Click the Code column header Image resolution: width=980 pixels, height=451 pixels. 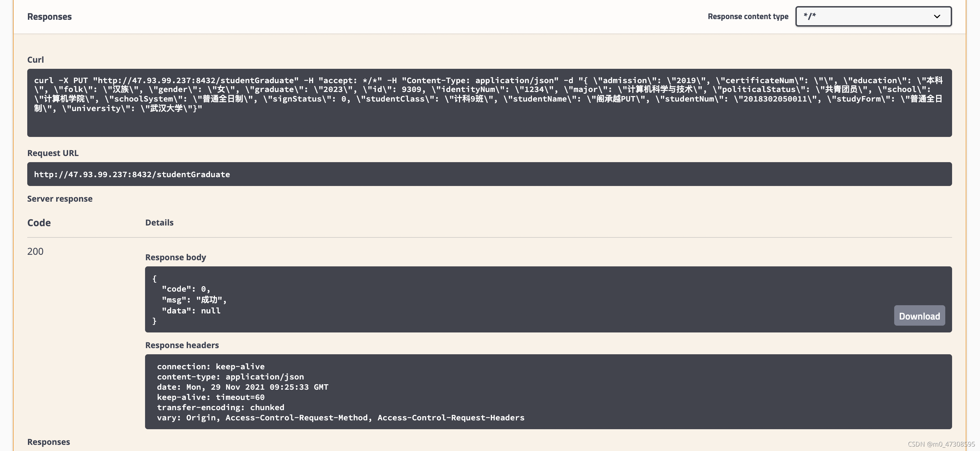tap(39, 223)
